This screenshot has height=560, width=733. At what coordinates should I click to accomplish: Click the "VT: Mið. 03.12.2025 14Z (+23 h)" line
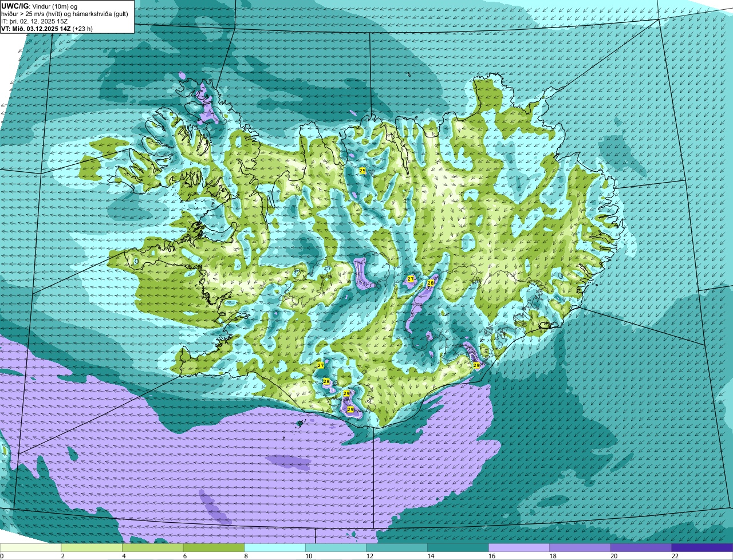48,28
